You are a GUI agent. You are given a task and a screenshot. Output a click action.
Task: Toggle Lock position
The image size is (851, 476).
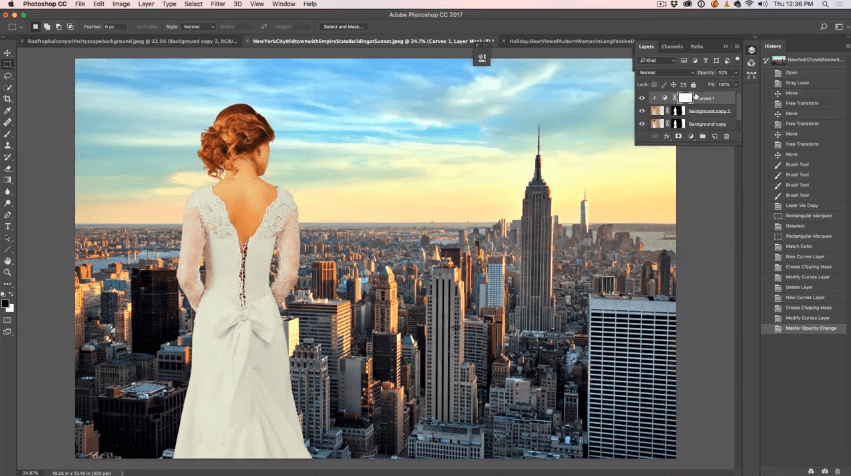[674, 85]
